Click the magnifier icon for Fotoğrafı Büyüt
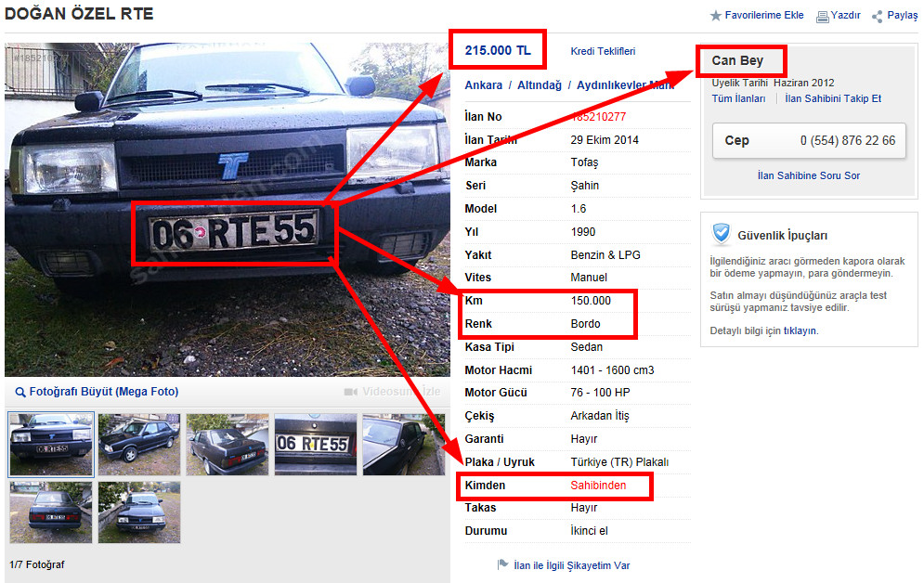The image size is (924, 583). click(20, 392)
